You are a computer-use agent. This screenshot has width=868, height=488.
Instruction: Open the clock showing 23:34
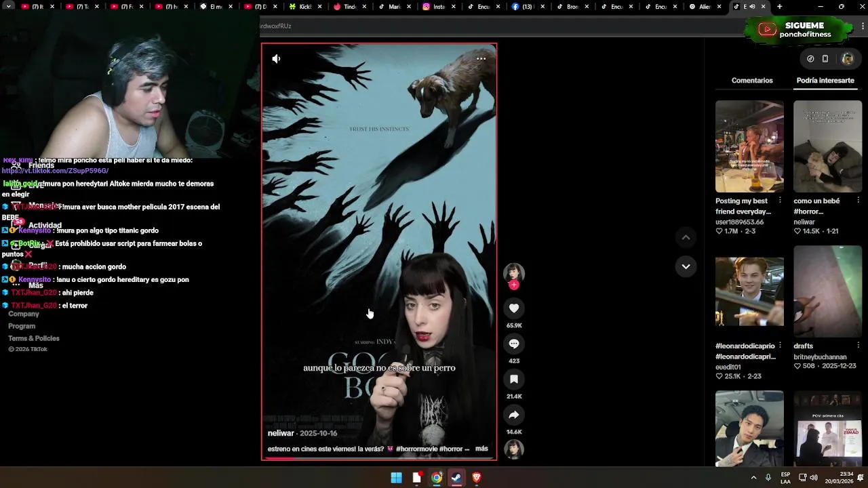(x=840, y=478)
